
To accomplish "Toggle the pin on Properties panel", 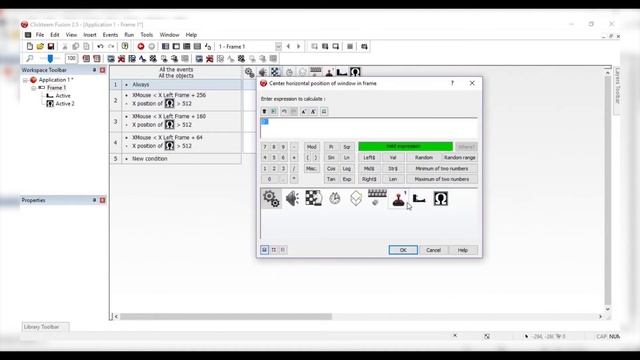I will coord(94,200).
